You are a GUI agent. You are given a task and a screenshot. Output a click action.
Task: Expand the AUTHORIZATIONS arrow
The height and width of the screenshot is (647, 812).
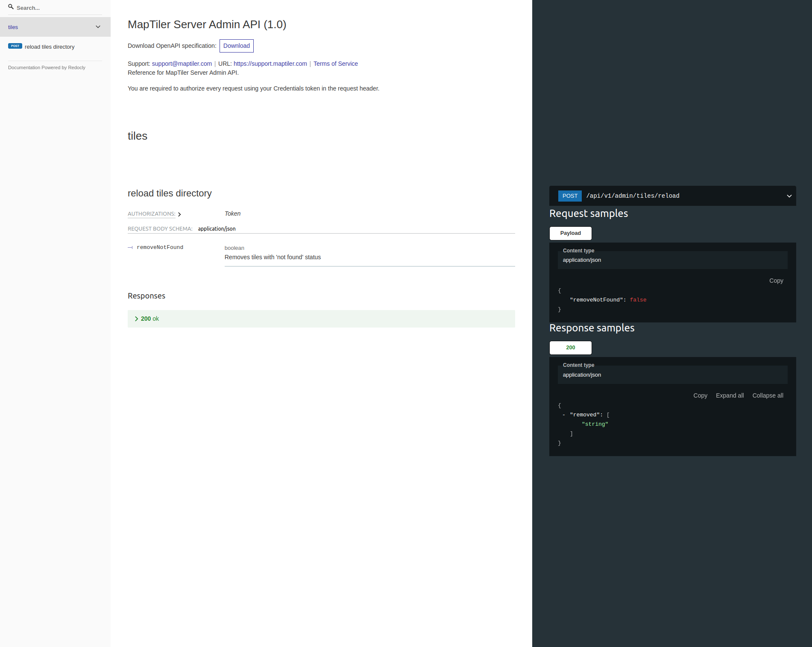179,214
